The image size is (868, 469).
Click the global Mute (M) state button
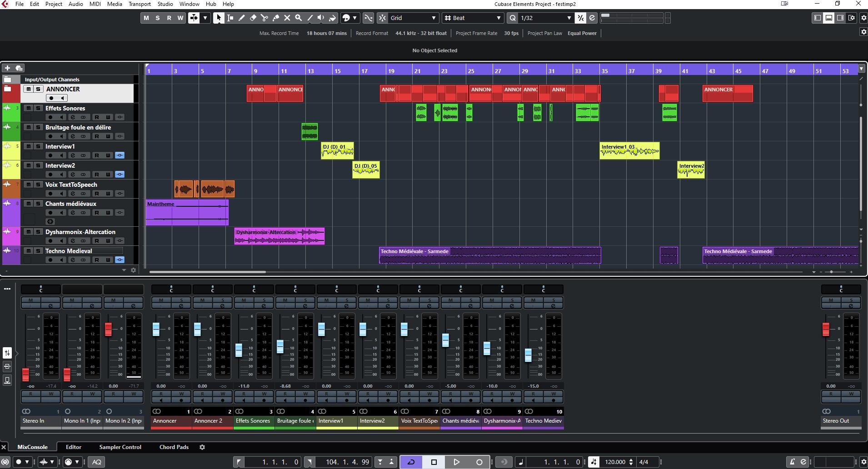[x=146, y=18]
